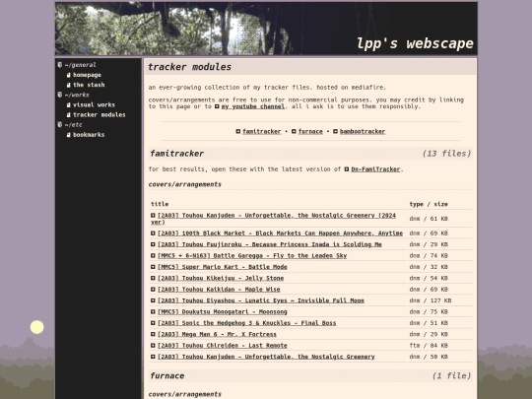Click 'dnm / 127 KB' size cell
This screenshot has width=532, height=399.
[431, 300]
